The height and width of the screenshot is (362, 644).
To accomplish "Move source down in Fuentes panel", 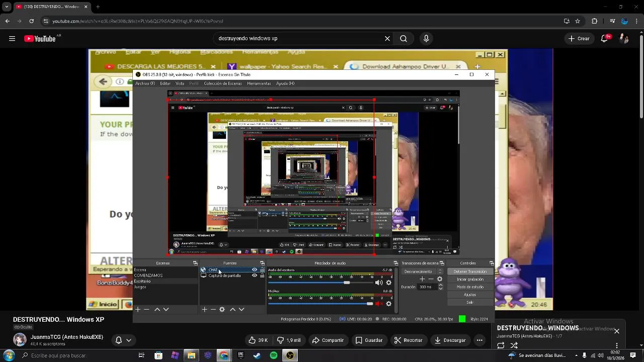I will [x=242, y=310].
